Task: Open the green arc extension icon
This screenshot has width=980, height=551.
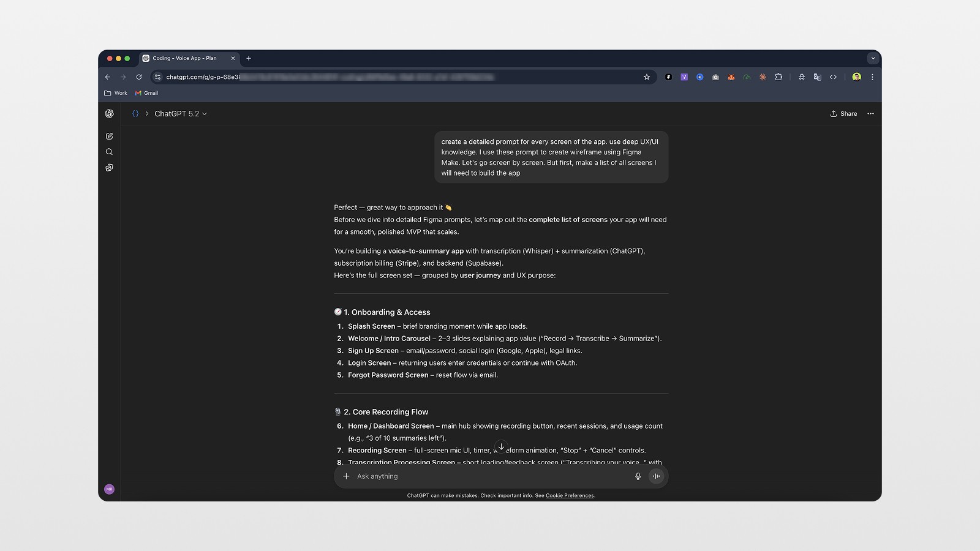Action: (747, 77)
